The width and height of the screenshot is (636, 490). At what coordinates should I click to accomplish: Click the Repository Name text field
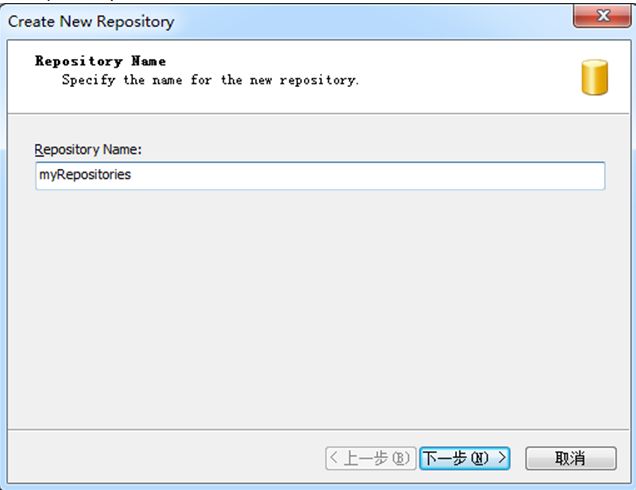point(320,176)
